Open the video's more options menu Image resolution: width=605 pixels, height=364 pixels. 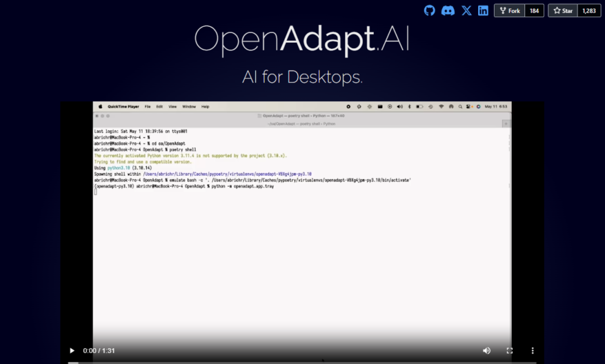pyautogui.click(x=533, y=350)
